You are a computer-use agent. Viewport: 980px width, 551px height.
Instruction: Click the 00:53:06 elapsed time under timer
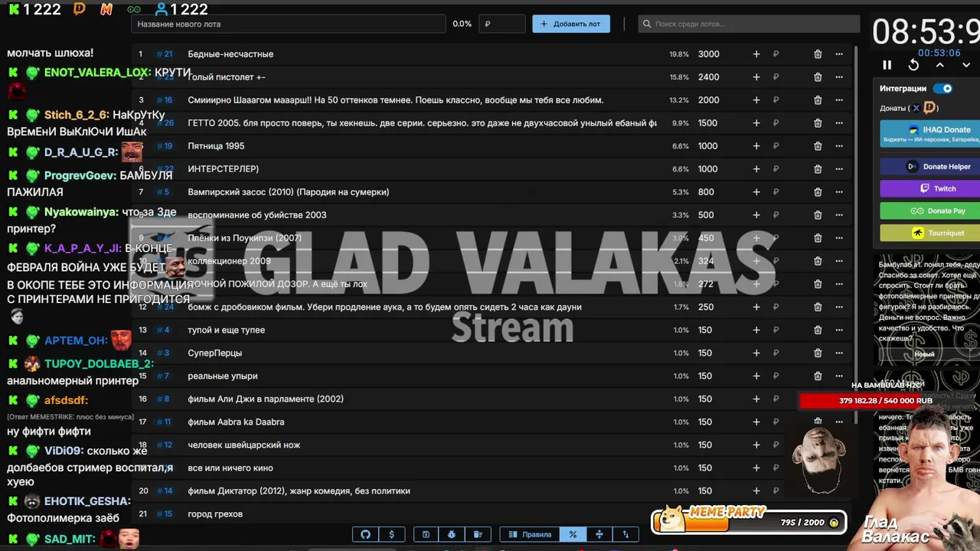point(939,53)
